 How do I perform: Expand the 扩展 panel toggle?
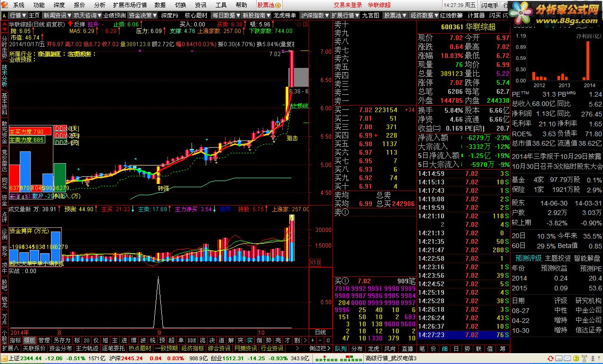pos(10,348)
